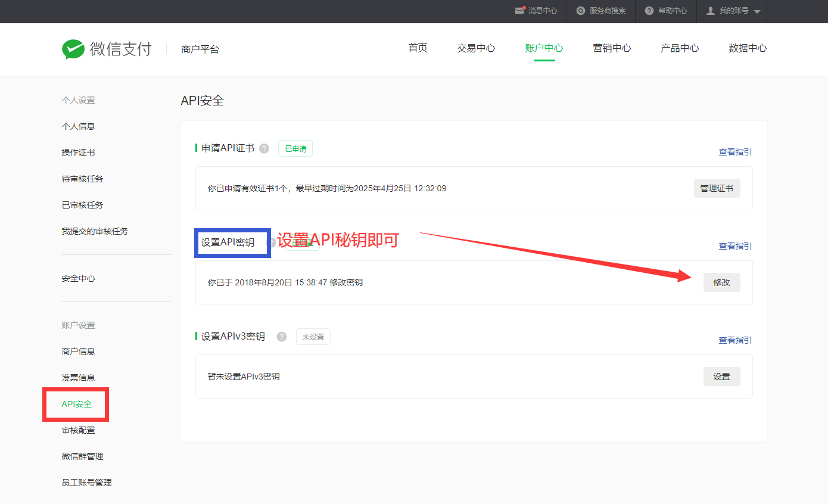Viewport: 828px width, 504px height.
Task: Select 员工账号管理 in the sidebar
Action: click(x=86, y=483)
